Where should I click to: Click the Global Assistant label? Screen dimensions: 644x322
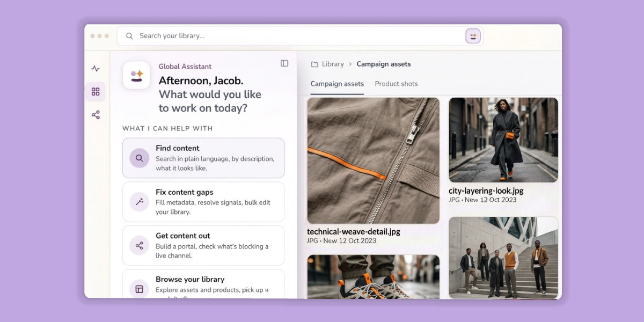[185, 67]
